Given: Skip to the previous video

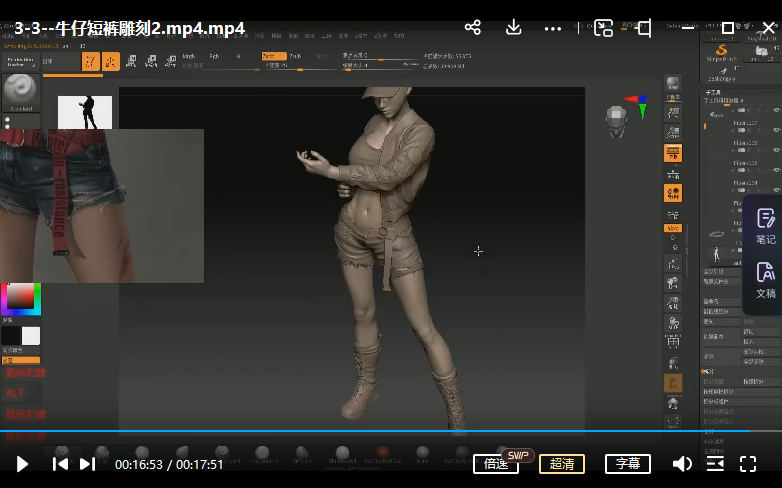Looking at the screenshot, I should 60,464.
